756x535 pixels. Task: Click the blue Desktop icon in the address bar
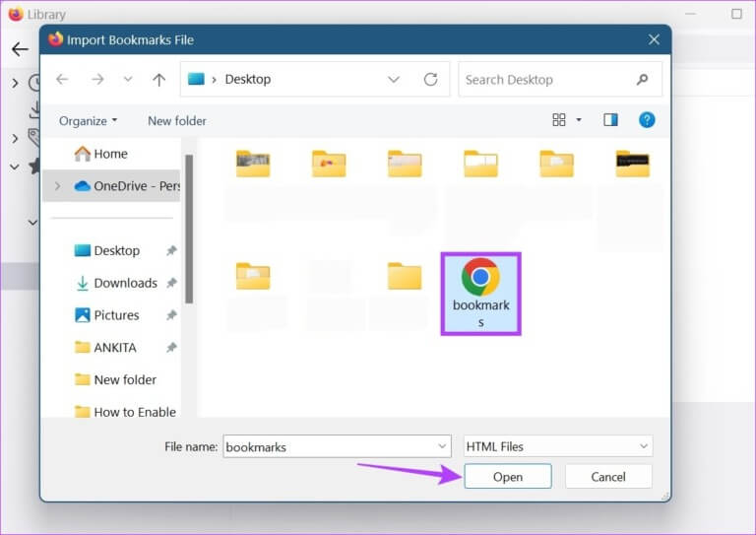pos(196,79)
